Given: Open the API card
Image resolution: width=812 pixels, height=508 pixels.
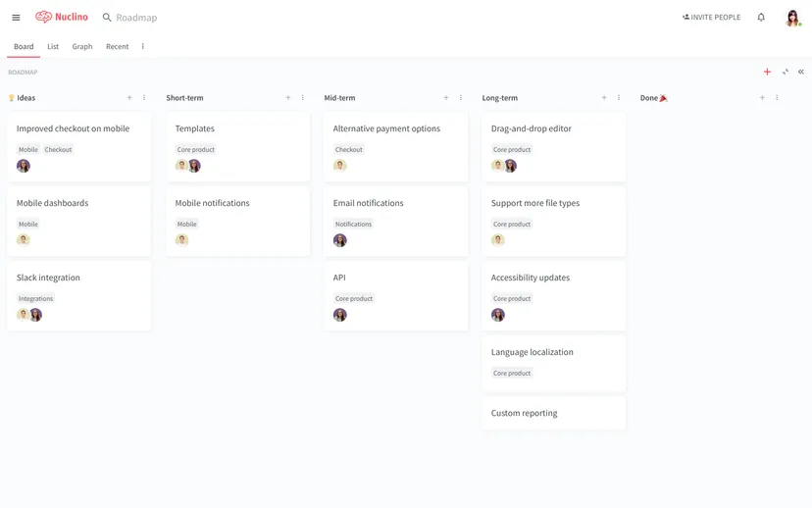Looking at the screenshot, I should 395,296.
